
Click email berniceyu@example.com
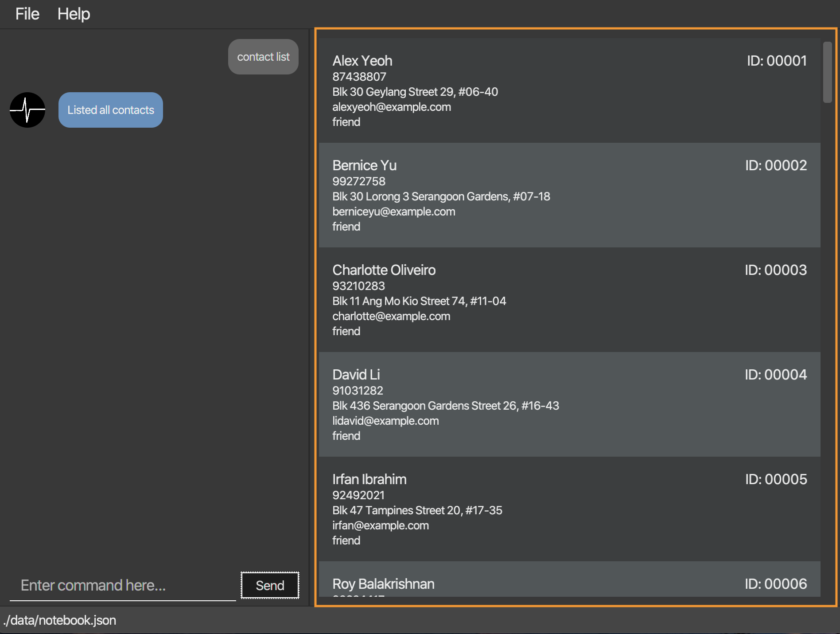(393, 211)
